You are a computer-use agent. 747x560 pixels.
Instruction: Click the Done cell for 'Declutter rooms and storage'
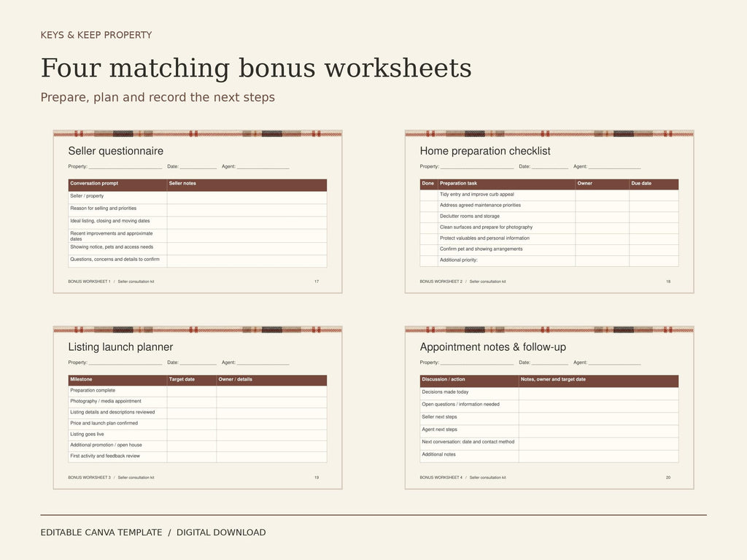429,217
